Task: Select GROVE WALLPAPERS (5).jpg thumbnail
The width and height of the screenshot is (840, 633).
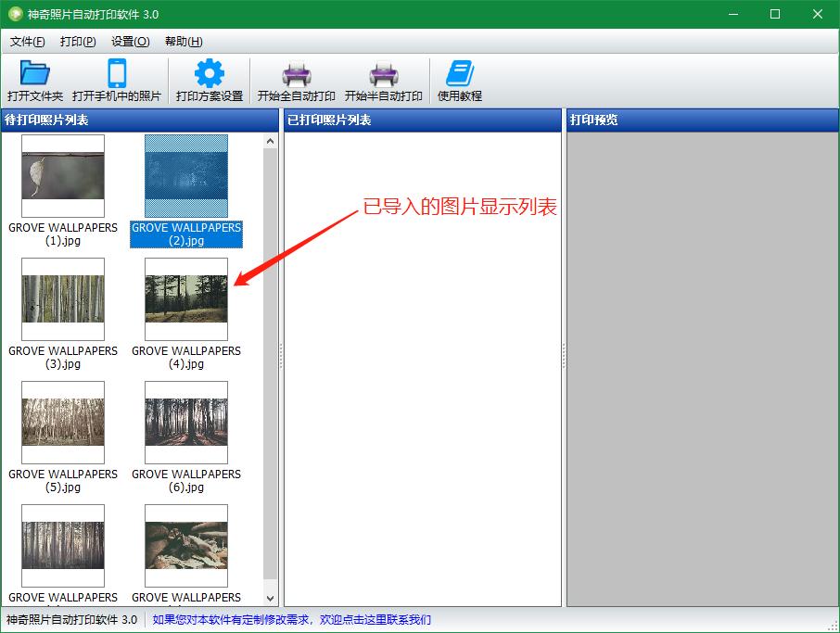Action: (x=63, y=423)
